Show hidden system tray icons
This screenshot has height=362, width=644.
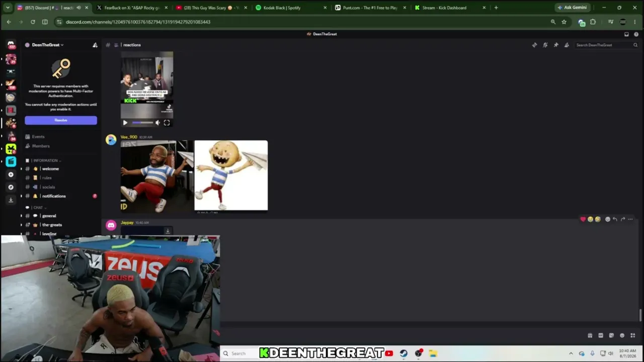(571, 353)
